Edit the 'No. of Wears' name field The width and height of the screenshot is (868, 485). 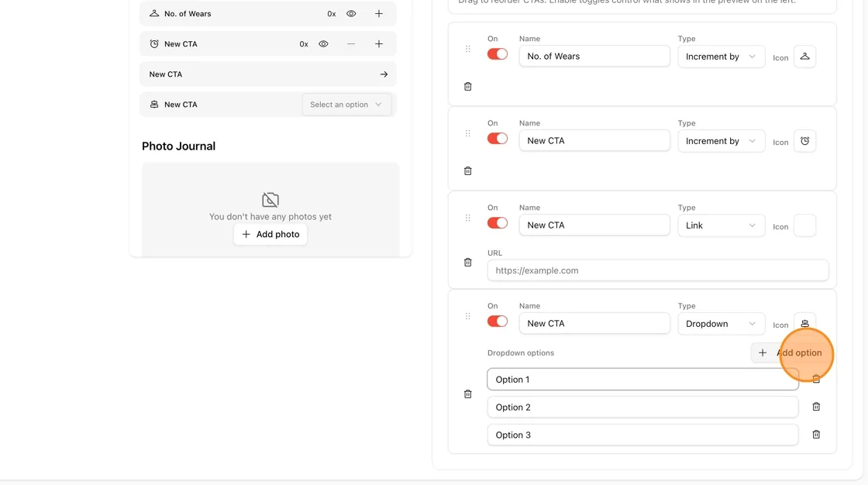pos(594,56)
